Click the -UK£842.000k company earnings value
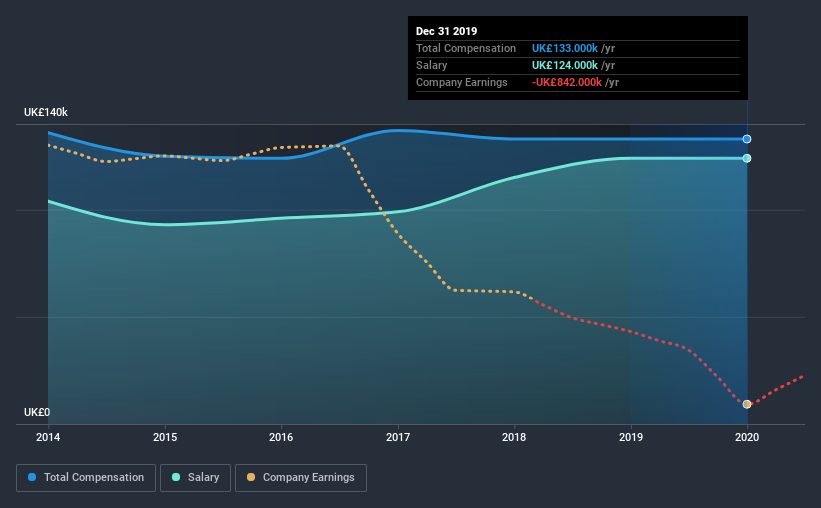 pyautogui.click(x=567, y=82)
